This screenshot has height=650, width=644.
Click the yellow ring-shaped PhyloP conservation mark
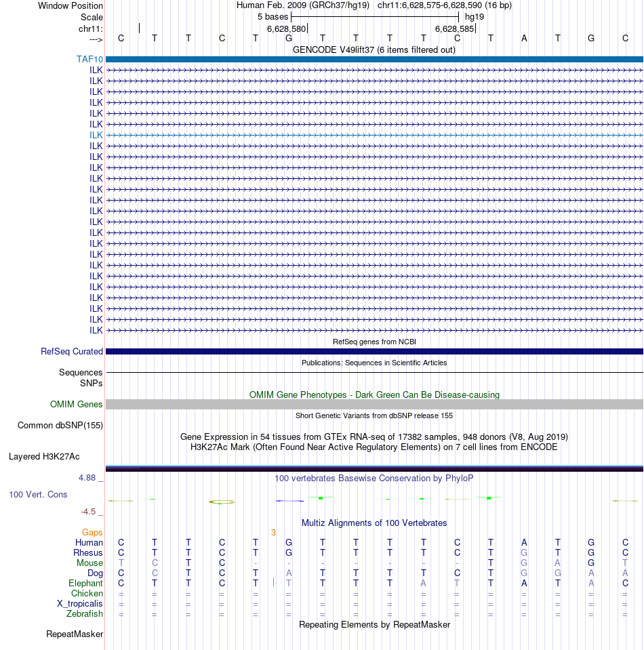(x=222, y=502)
